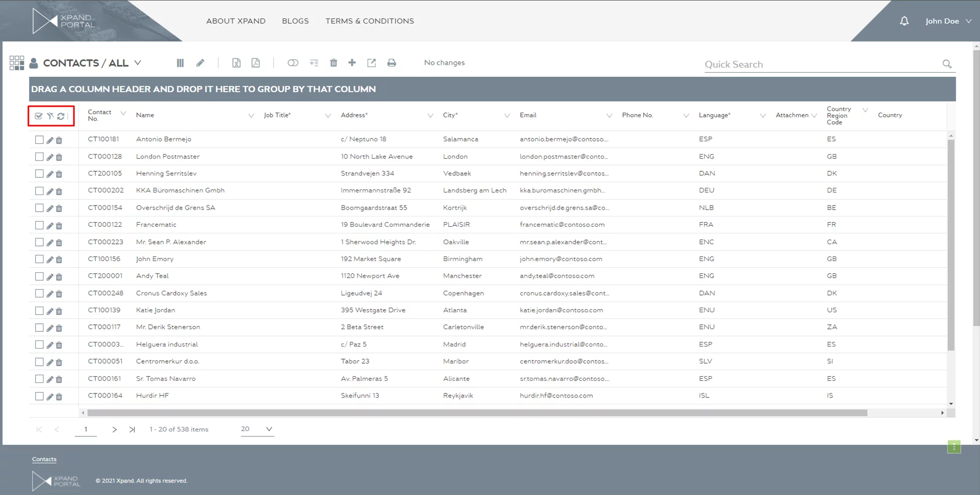Click the print icon in toolbar
Screen dimensions: 980x495
[x=391, y=63]
